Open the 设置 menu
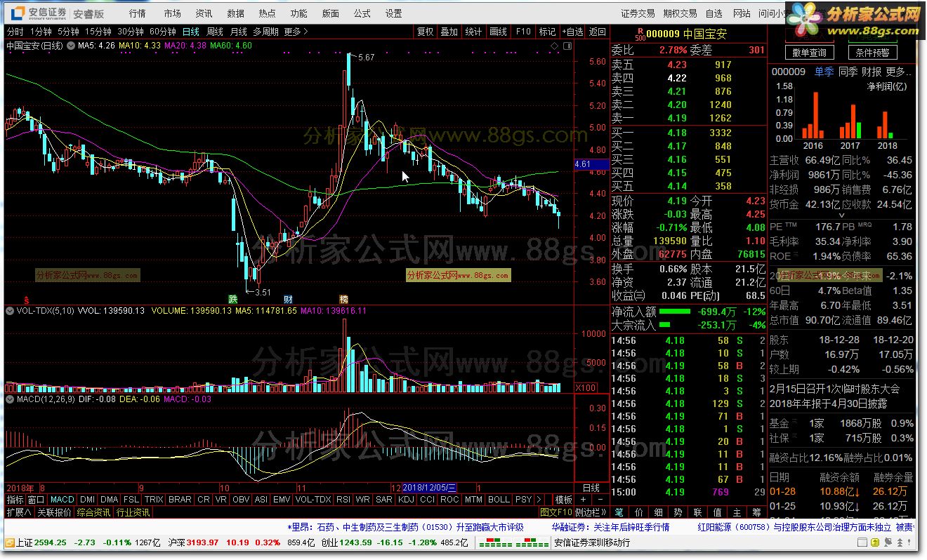 click(x=394, y=13)
